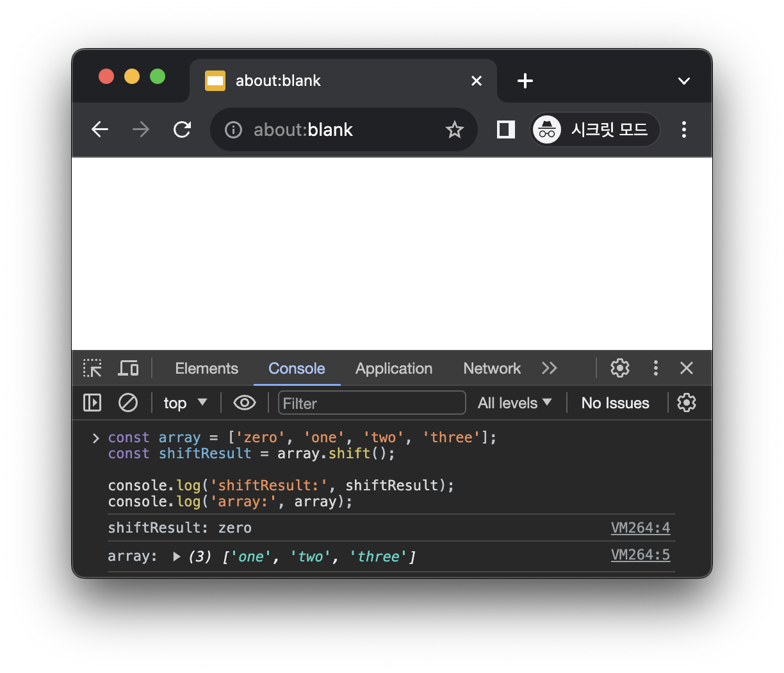The image size is (784, 673).
Task: Focus the console Filter field
Action: pos(372,403)
